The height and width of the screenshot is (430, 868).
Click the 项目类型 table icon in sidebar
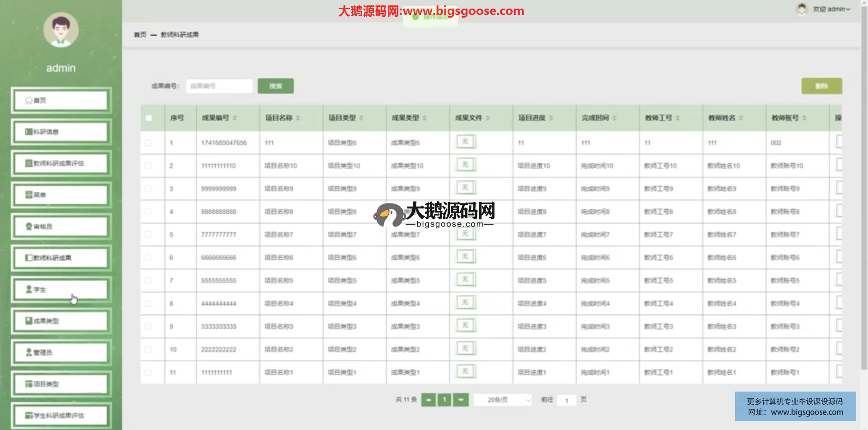point(29,384)
